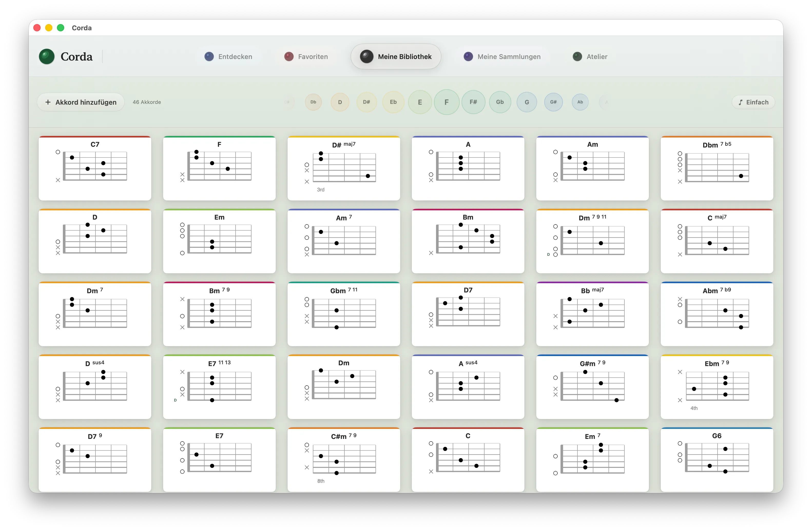Select the Gbm 7 11 chord card
The width and height of the screenshot is (812, 531).
[x=344, y=314]
